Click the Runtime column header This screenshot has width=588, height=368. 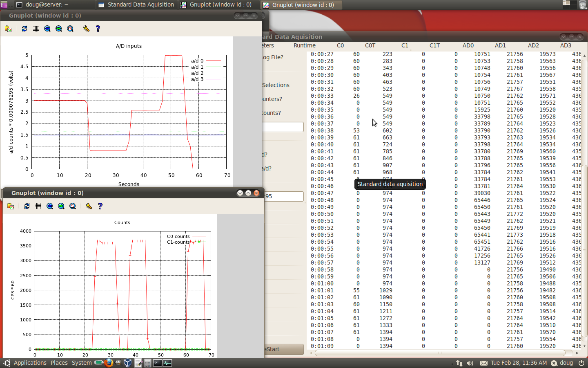(304, 45)
